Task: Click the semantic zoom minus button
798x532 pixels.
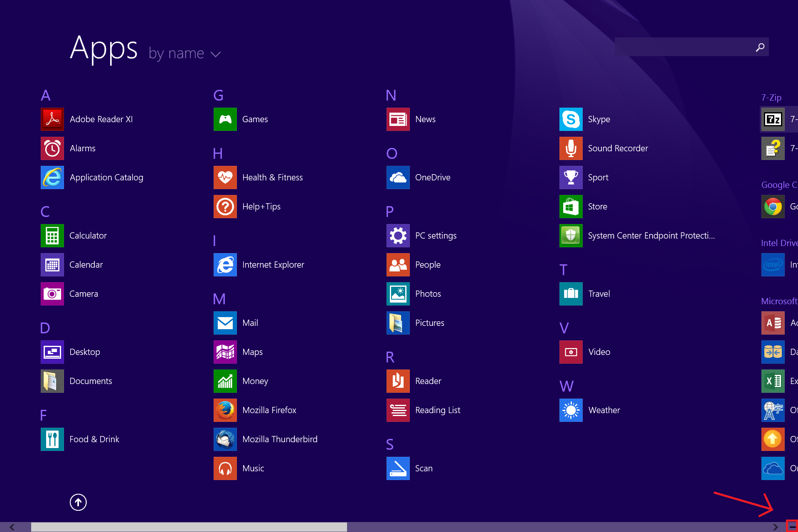Action: click(792, 526)
